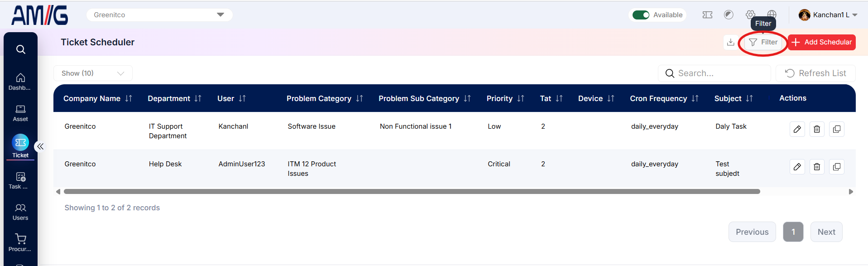Select the Ticket sidebar item
868x266 pixels.
[x=20, y=146]
